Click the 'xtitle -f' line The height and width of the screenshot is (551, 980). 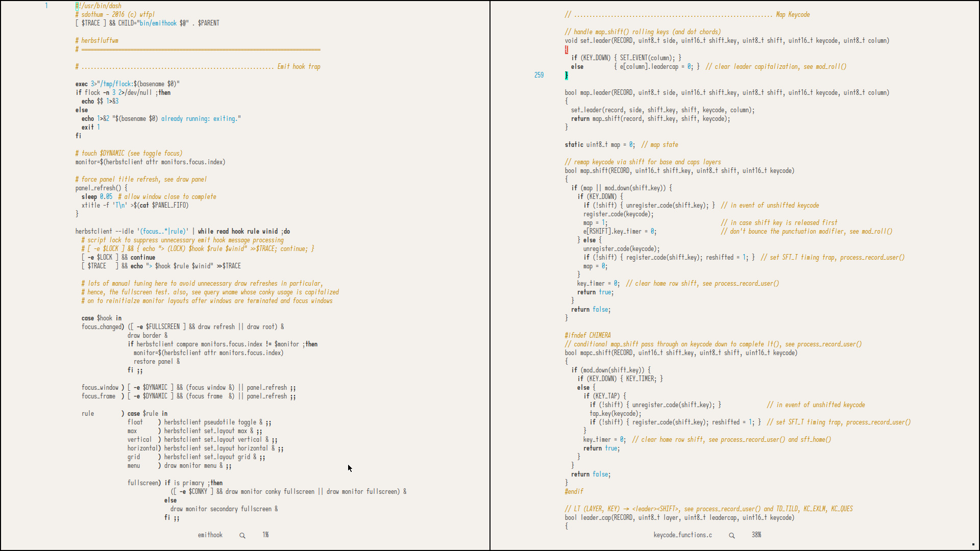click(135, 205)
